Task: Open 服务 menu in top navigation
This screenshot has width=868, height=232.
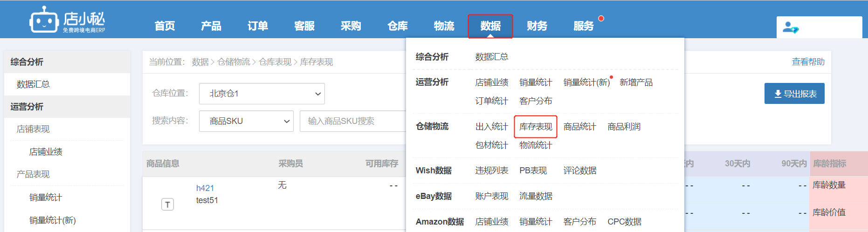Action: click(584, 26)
